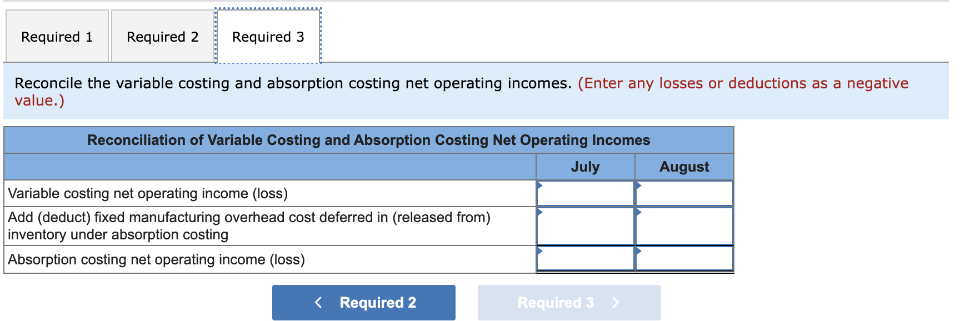
Task: Click the July absorption costing income input field
Action: (584, 259)
